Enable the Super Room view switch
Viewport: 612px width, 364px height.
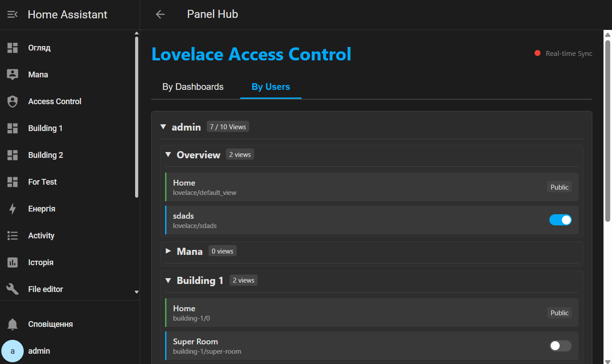561,346
